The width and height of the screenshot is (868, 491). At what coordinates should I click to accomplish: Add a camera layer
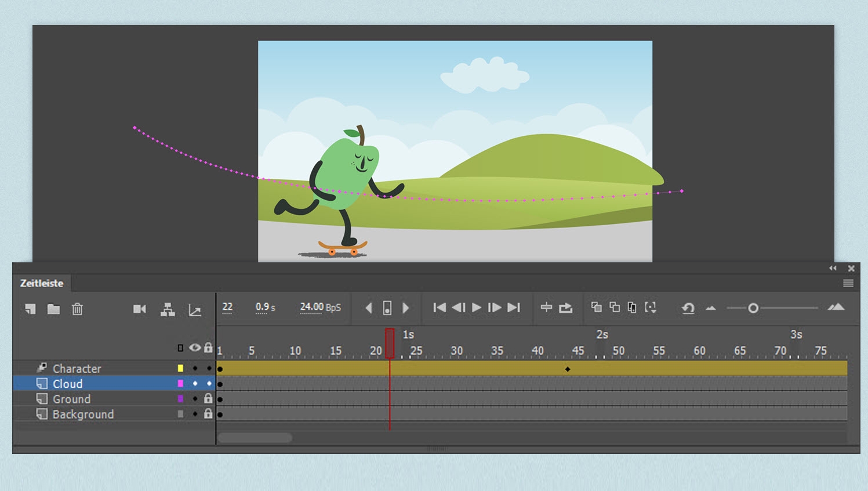tap(140, 309)
